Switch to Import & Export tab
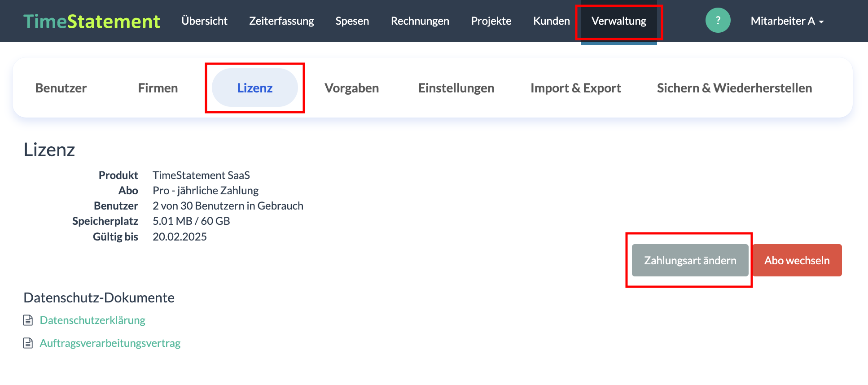Viewport: 868px width, 385px height. 576,88
